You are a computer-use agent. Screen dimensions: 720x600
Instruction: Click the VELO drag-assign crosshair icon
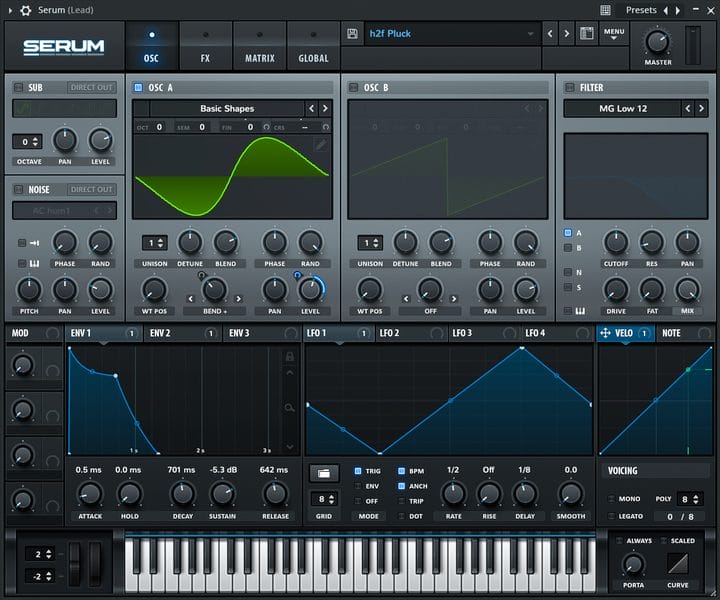point(606,333)
